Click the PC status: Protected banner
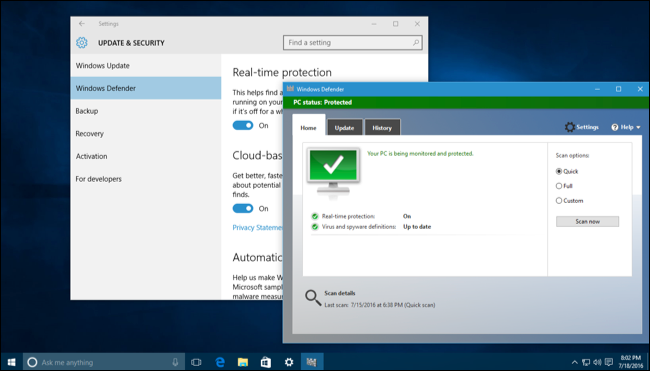 pyautogui.click(x=466, y=102)
